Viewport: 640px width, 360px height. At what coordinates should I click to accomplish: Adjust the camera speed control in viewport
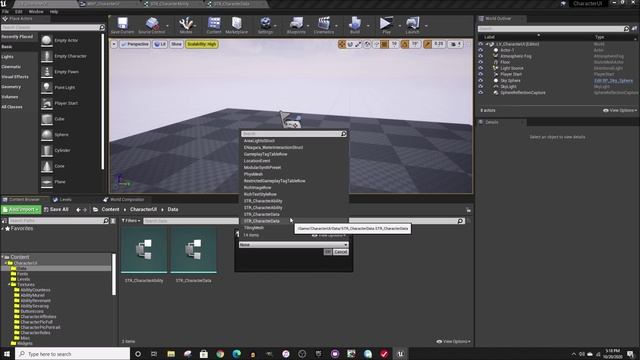pos(456,44)
